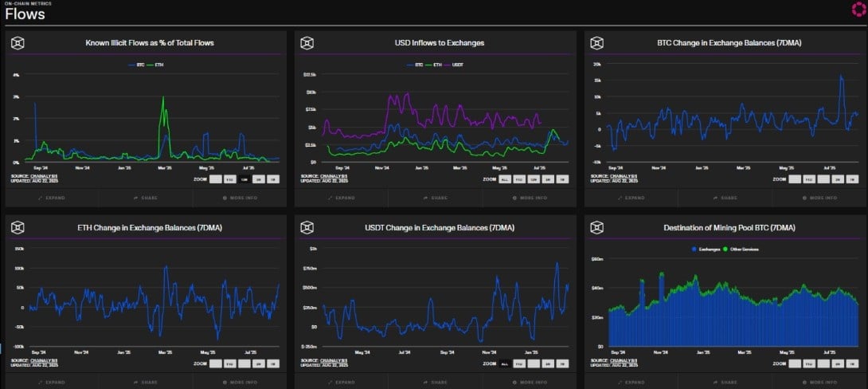
Task: Select 1M zoom on Destination of Mining Pool BTC
Action: tap(853, 364)
